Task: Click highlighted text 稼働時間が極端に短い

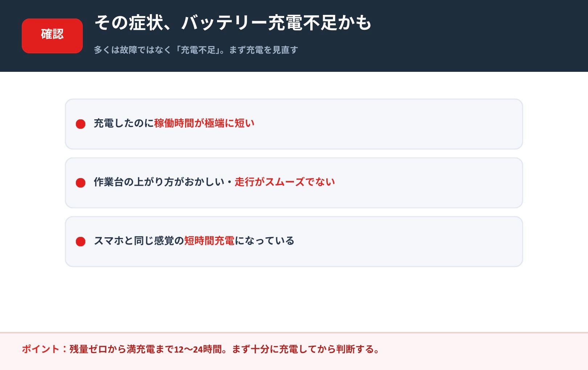Action: pyautogui.click(x=204, y=123)
